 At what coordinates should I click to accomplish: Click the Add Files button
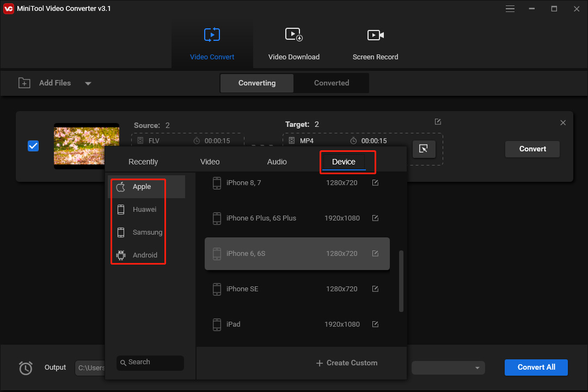[45, 83]
